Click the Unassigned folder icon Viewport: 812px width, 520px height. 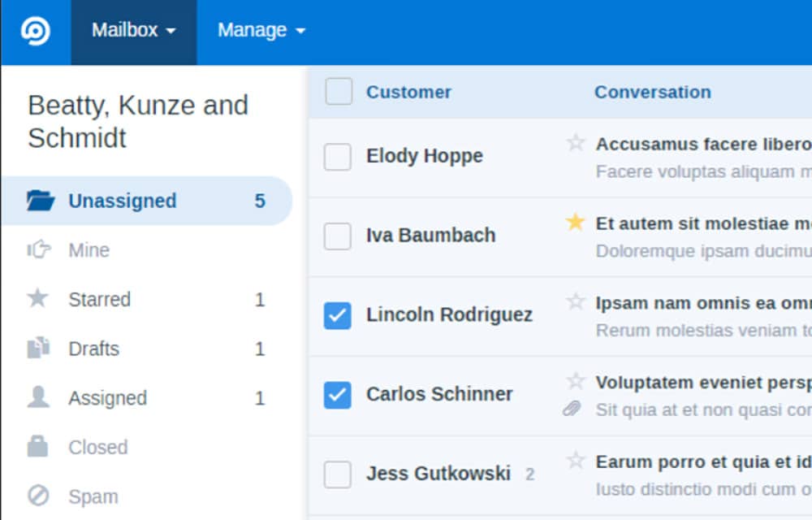40,201
